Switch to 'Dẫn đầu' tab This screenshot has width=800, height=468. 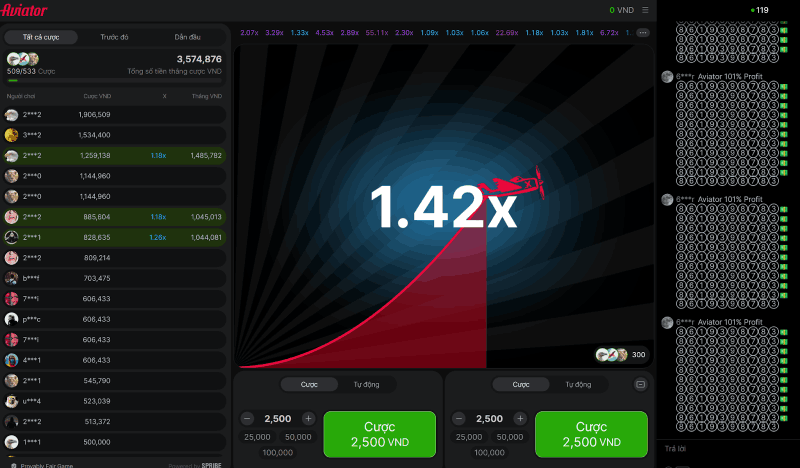(x=187, y=37)
